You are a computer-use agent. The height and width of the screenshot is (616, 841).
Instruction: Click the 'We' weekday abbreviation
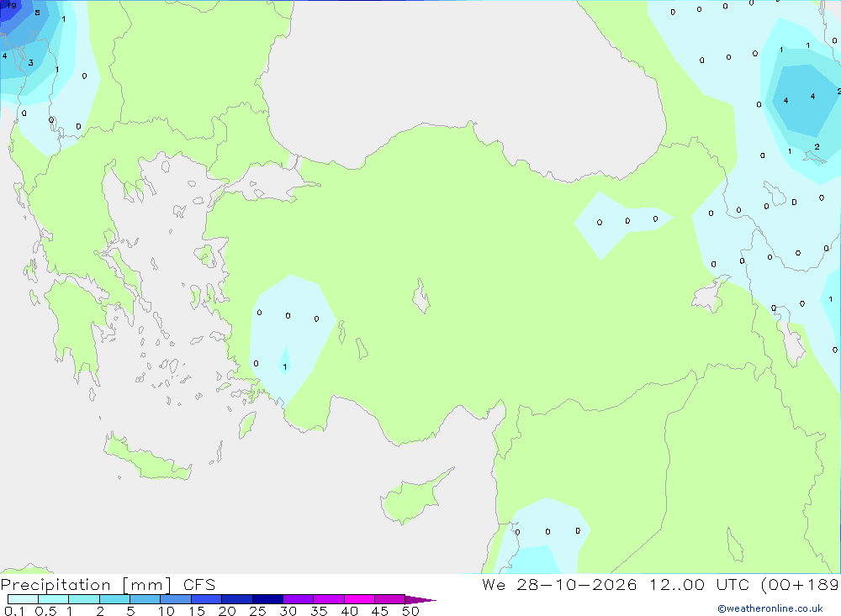(494, 584)
